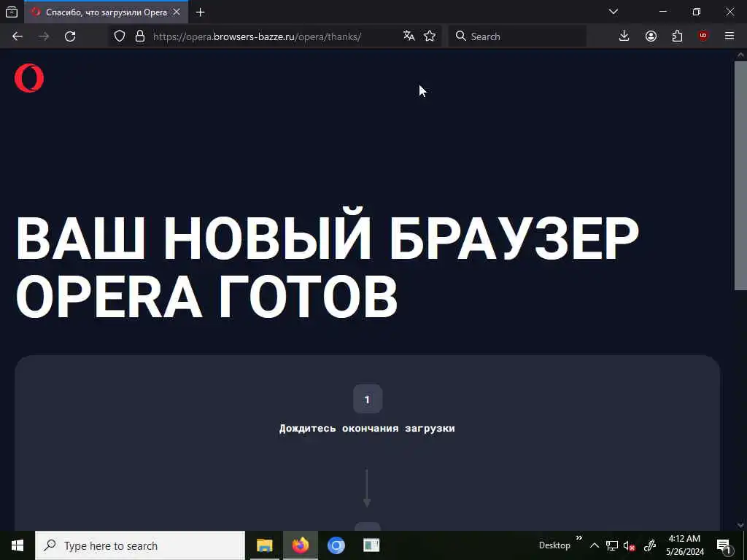Screen dimensions: 747x560
Task: Open network status in the tray
Action: [x=612, y=545]
